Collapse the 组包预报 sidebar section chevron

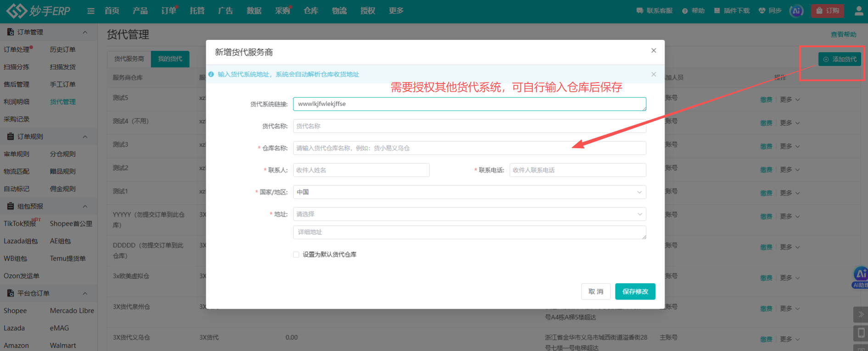click(x=85, y=206)
